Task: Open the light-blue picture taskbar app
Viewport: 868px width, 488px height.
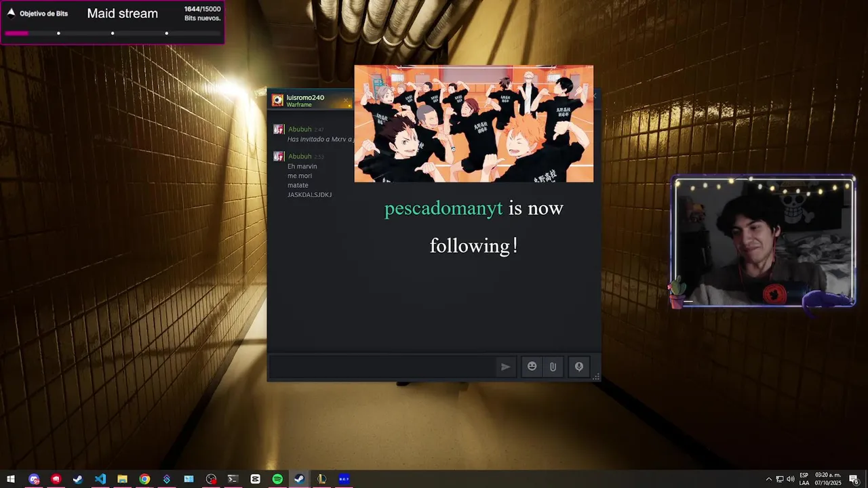Action: pyautogui.click(x=189, y=479)
